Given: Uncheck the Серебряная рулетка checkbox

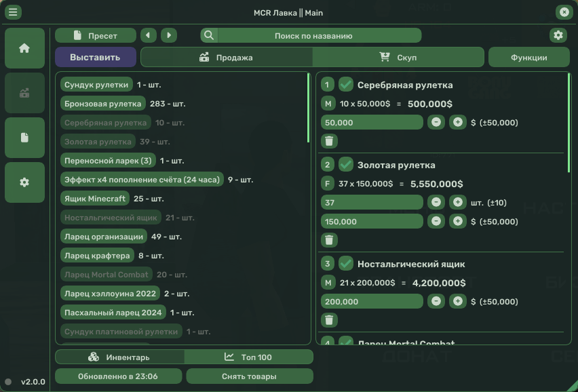Looking at the screenshot, I should point(347,85).
